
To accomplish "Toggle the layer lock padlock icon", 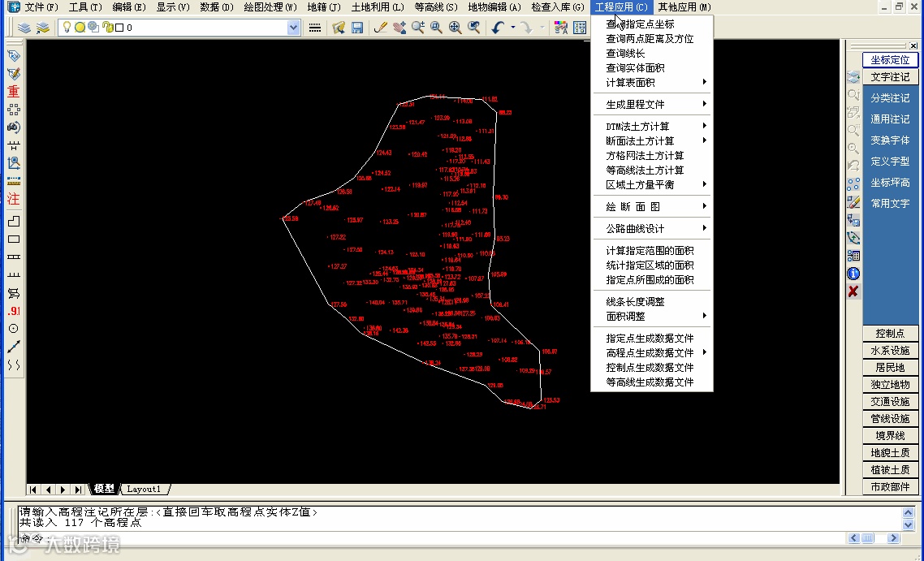I will (108, 27).
